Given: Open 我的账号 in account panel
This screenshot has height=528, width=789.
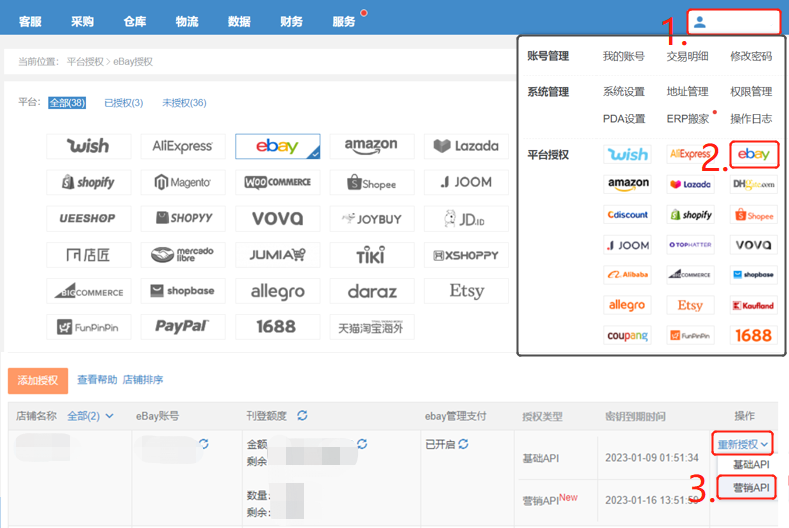Looking at the screenshot, I should [624, 56].
